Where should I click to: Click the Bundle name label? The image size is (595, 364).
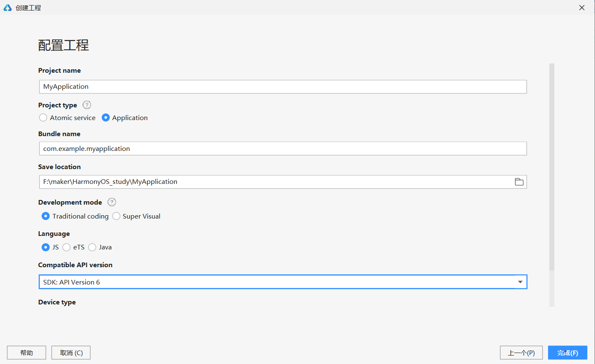click(59, 134)
